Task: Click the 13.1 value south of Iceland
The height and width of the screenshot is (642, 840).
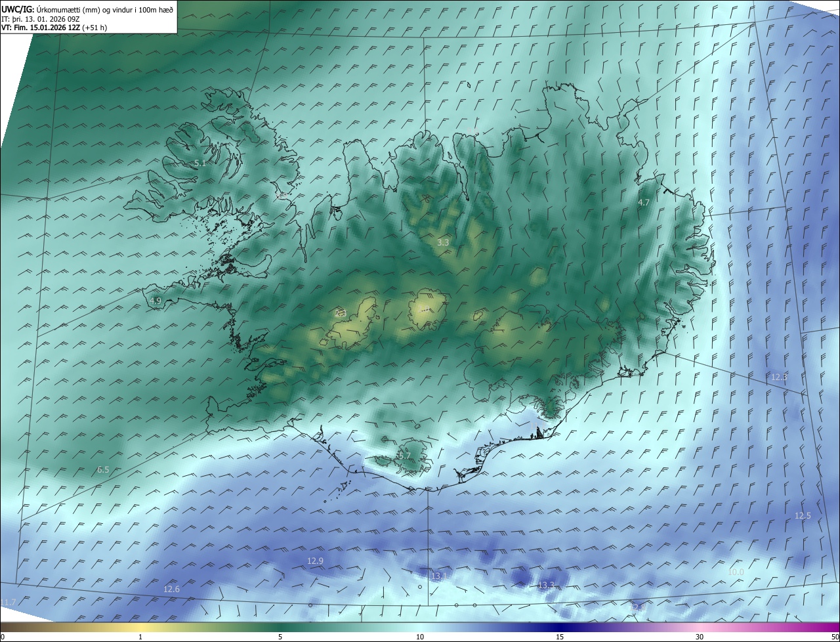Action: click(438, 576)
